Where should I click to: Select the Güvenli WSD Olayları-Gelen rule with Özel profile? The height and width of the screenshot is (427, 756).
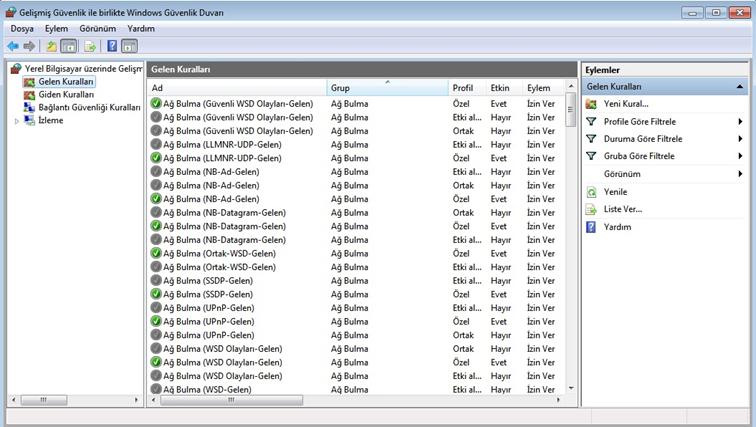coord(356,104)
